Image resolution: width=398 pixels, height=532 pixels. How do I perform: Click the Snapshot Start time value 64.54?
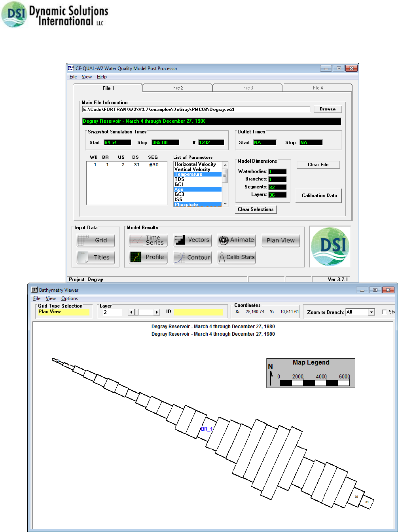(x=118, y=142)
